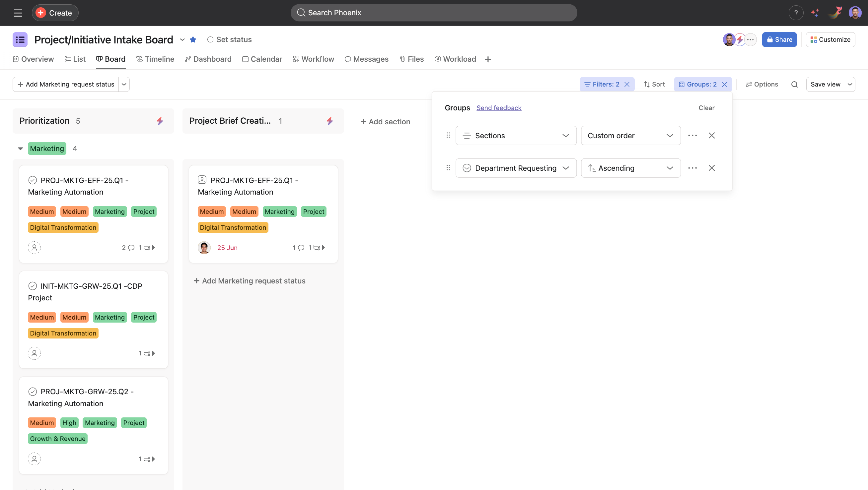
Task: Open the hamburger sidebar menu
Action: pyautogui.click(x=18, y=13)
